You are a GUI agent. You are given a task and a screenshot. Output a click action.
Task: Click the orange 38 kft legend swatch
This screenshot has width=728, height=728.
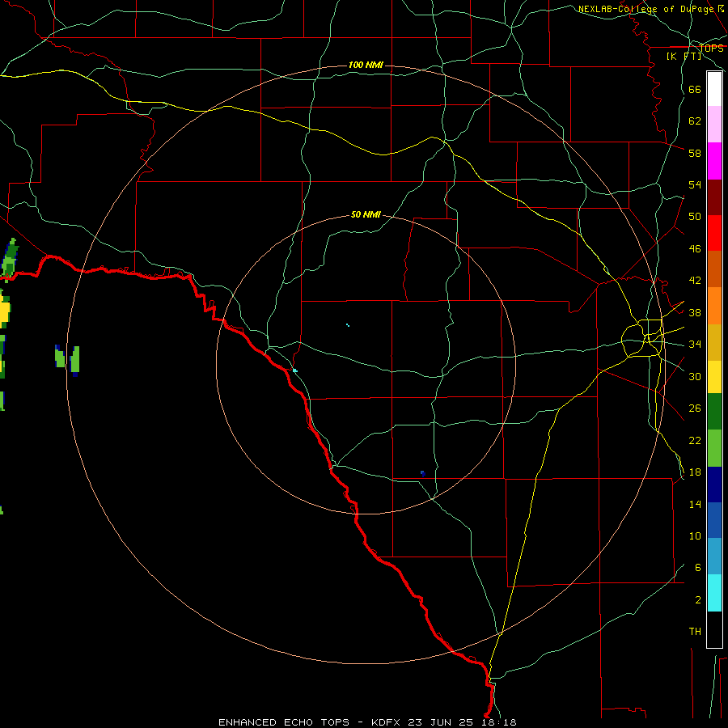[714, 306]
